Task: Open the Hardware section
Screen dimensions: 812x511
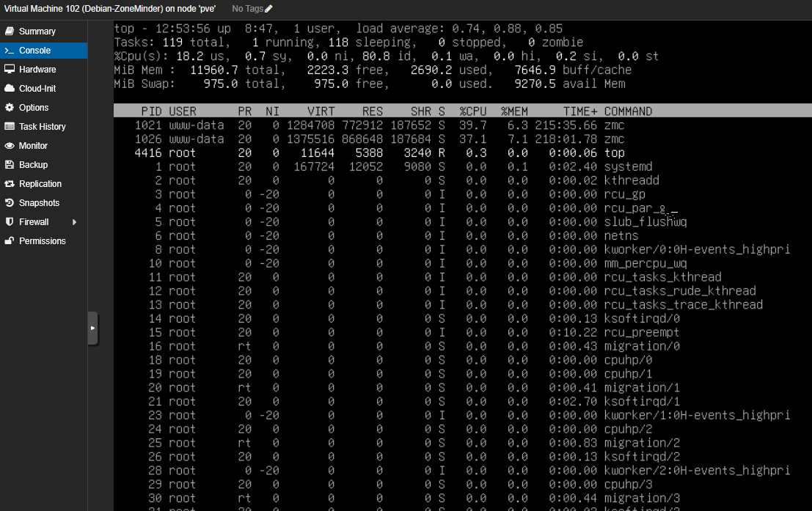Action: click(43, 70)
